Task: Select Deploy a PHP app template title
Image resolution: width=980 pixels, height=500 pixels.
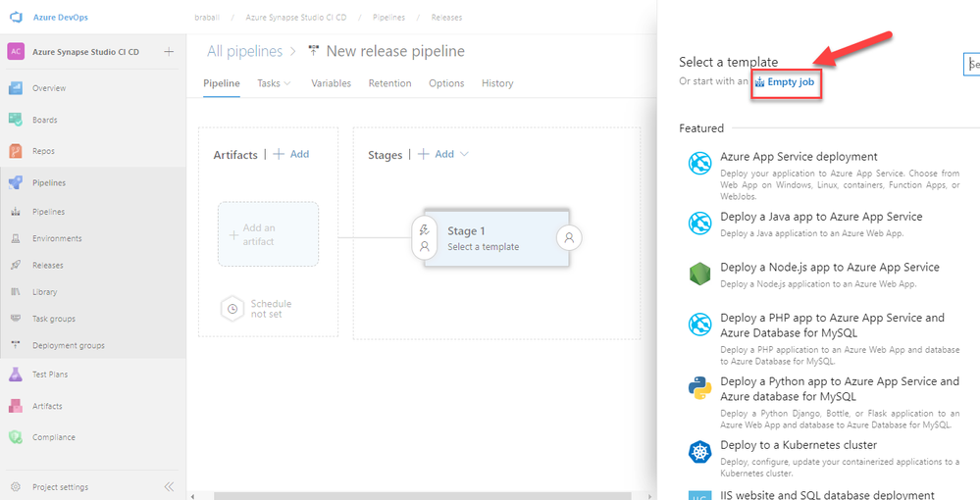Action: [833, 325]
